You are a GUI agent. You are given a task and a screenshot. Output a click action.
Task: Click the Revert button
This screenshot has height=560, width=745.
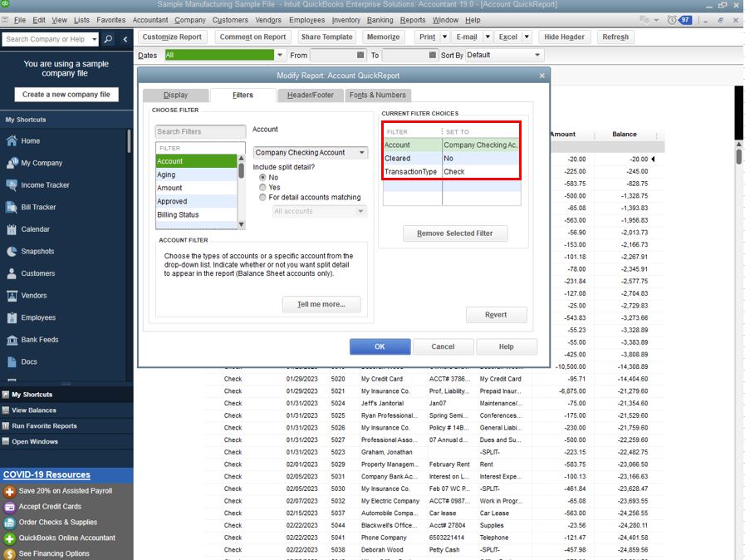click(496, 315)
